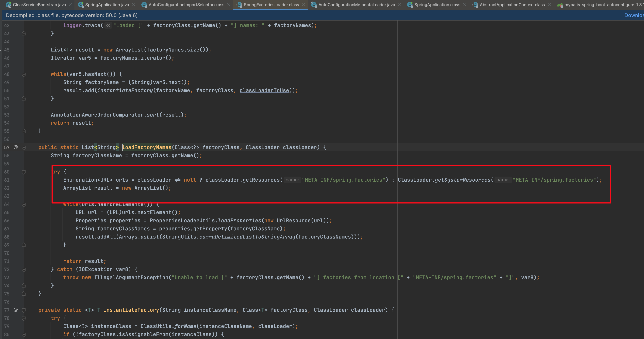644x339 pixels.
Task: Close the ClearServiceBootstrap.java tab
Action: click(70, 4)
